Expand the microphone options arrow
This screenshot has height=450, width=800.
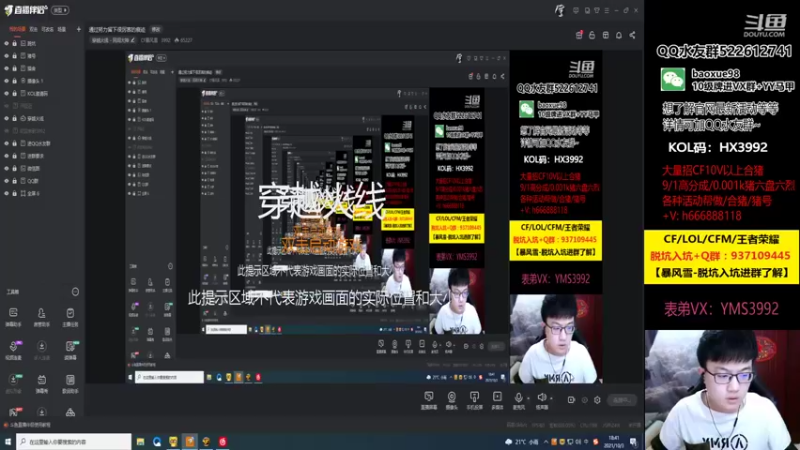click(527, 398)
